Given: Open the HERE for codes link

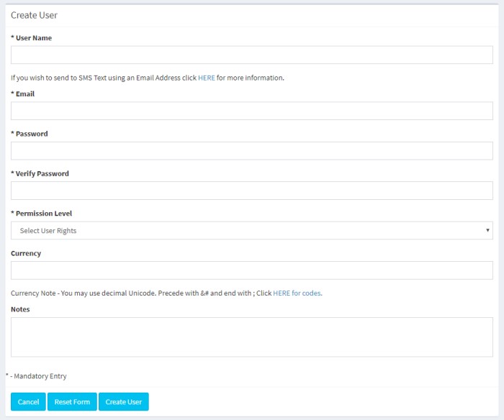Looking at the screenshot, I should [x=297, y=293].
